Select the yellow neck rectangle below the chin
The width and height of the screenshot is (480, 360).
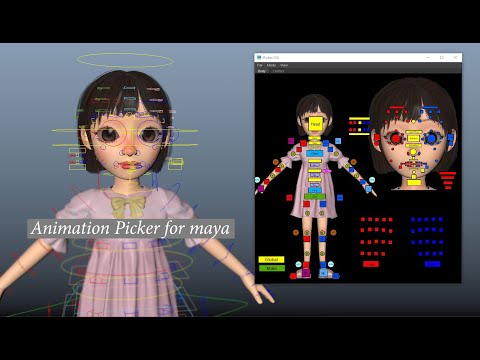[414, 182]
